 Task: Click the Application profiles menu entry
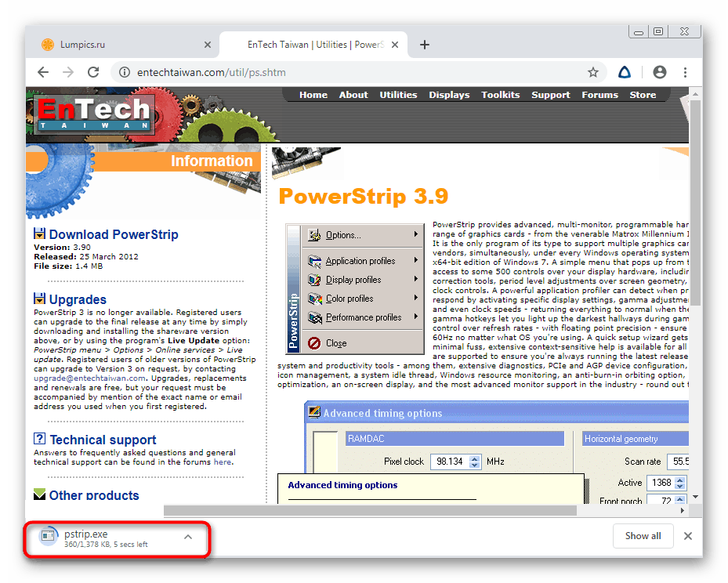pos(363,261)
